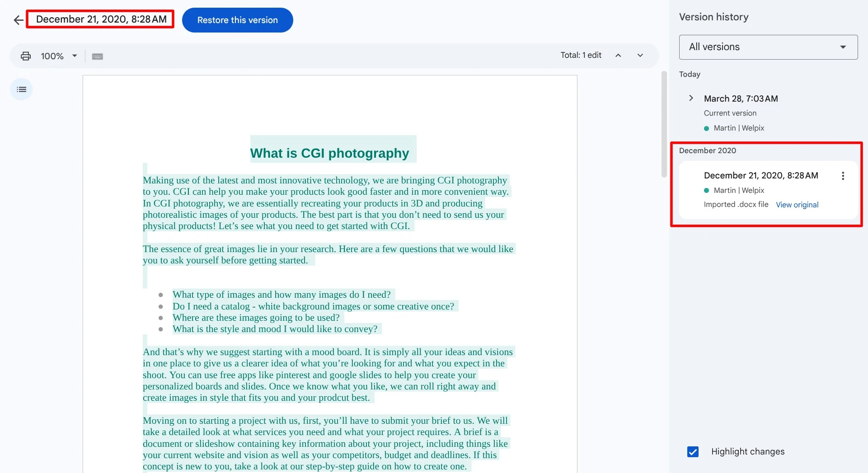
Task: Open more actions for December 21 version
Action: pyautogui.click(x=843, y=176)
